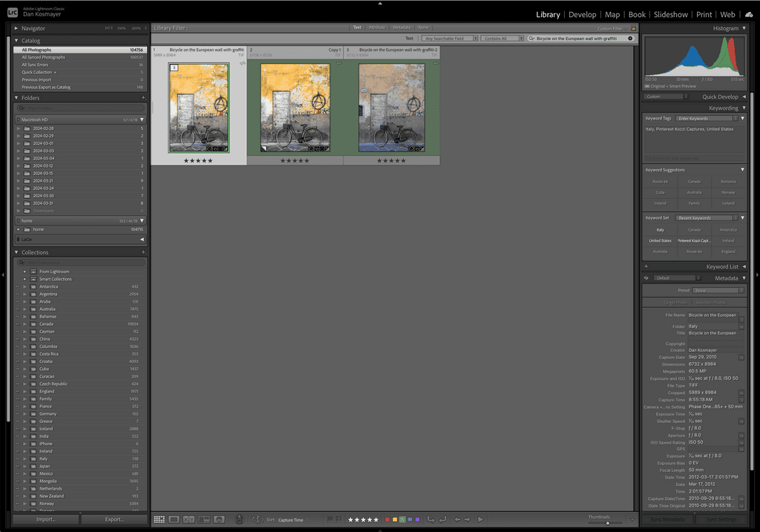The image size is (760, 532).
Task: Expand the 2024-03-21 folder
Action: tap(19, 181)
